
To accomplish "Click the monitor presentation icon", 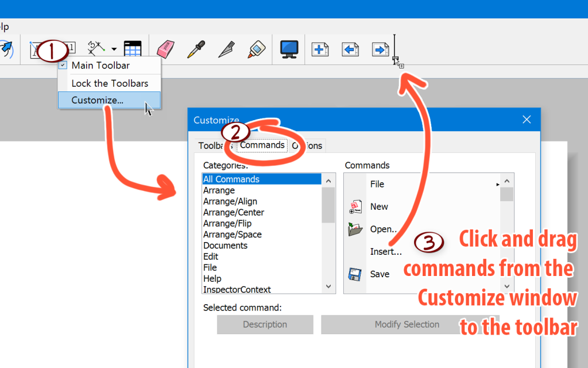I will click(x=289, y=49).
